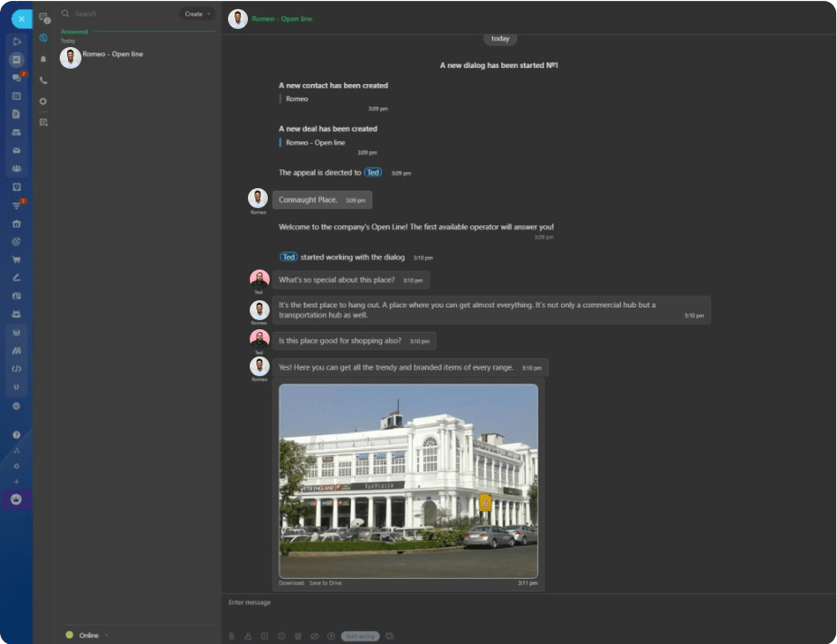
Task: Open the Open Channels globe icon
Action: pyautogui.click(x=43, y=37)
